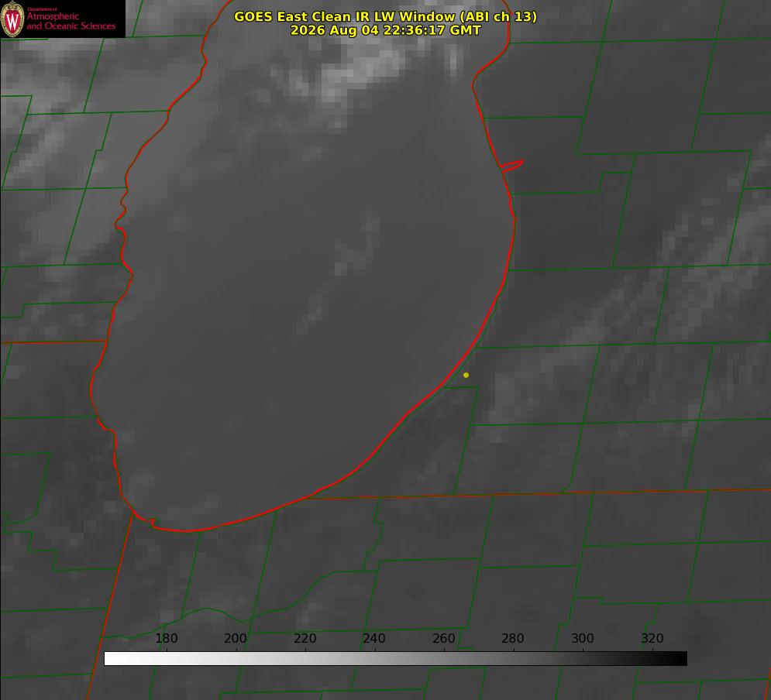771x700 pixels.
Task: Click the 180 colorbar label
Action: click(x=166, y=638)
